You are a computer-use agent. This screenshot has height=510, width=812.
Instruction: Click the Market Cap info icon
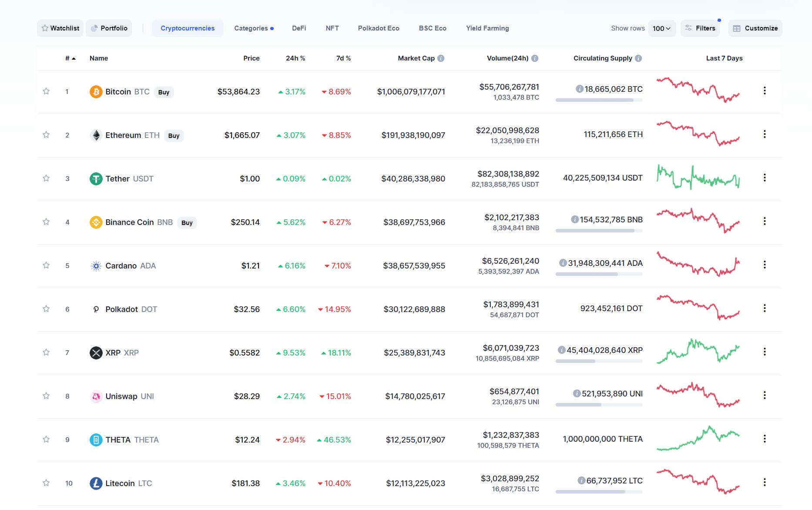[441, 58]
